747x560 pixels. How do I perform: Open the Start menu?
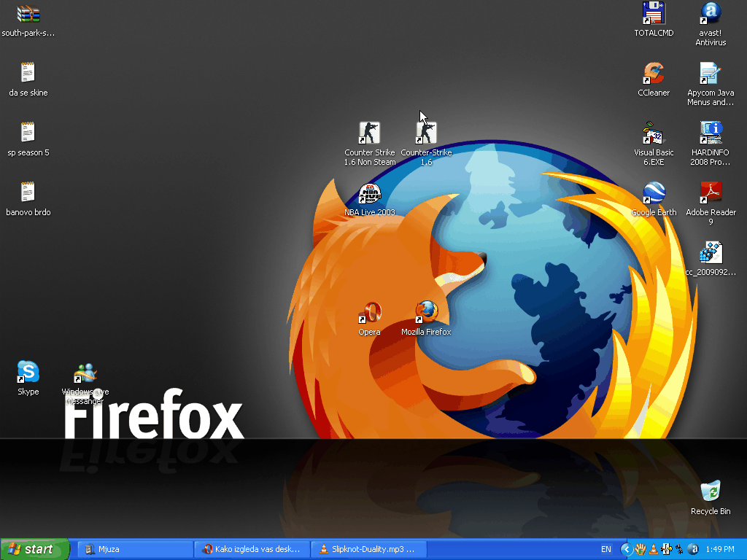point(35,549)
